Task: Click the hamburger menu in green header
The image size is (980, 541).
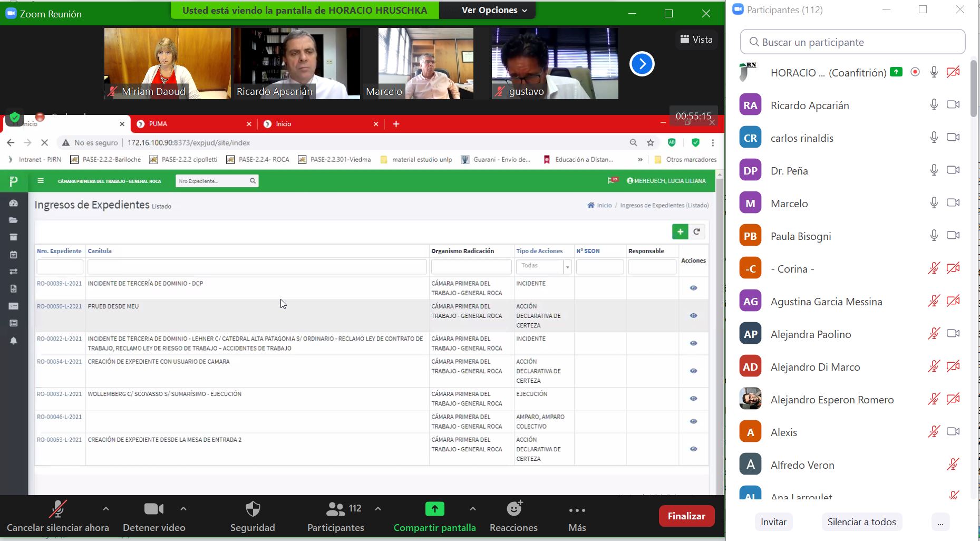Action: click(41, 181)
